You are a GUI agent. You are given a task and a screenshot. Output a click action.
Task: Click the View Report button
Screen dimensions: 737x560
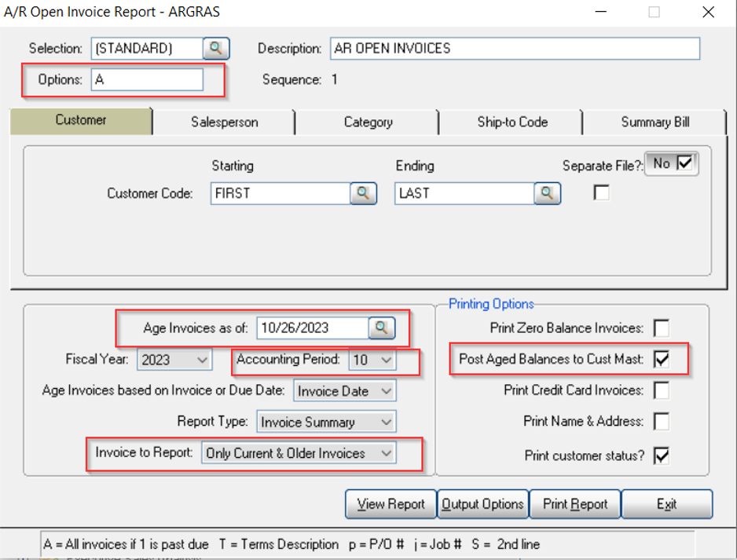click(390, 504)
